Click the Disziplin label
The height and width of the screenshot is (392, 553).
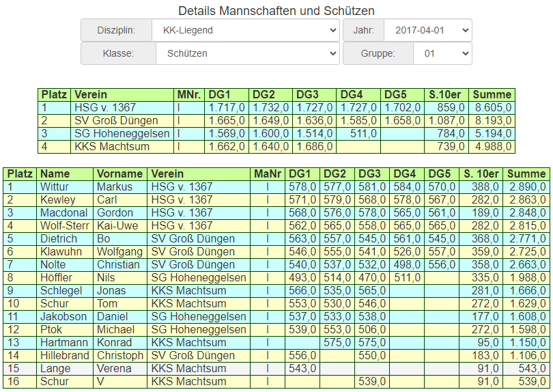tap(115, 31)
